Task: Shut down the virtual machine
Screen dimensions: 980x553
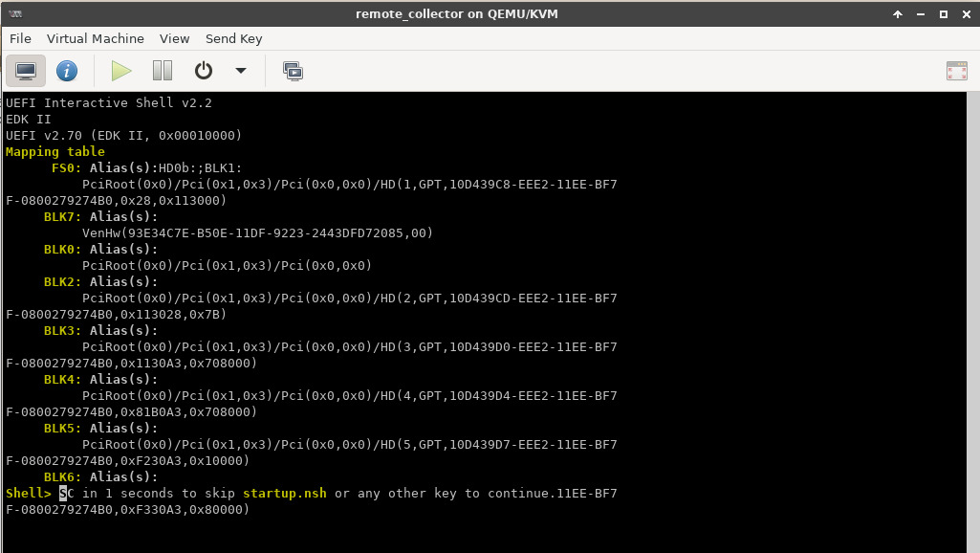Action: pos(203,71)
